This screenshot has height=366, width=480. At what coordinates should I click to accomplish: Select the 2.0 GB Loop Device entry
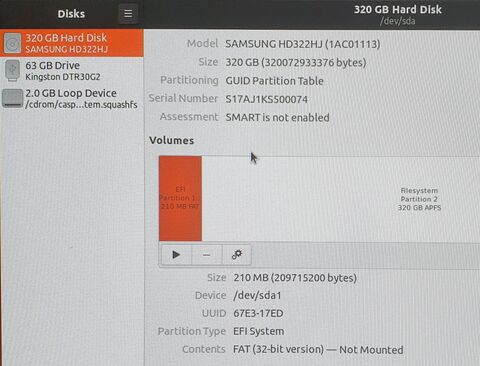[x=72, y=98]
